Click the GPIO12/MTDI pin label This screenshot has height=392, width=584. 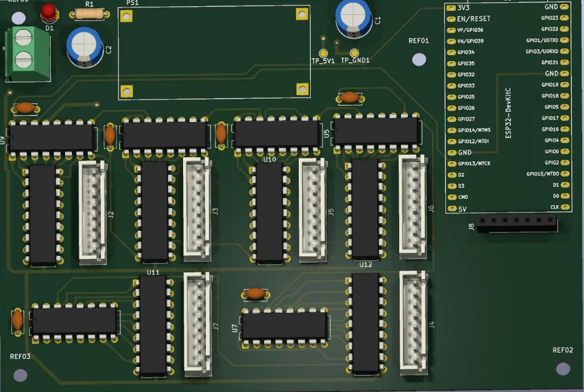(x=473, y=141)
